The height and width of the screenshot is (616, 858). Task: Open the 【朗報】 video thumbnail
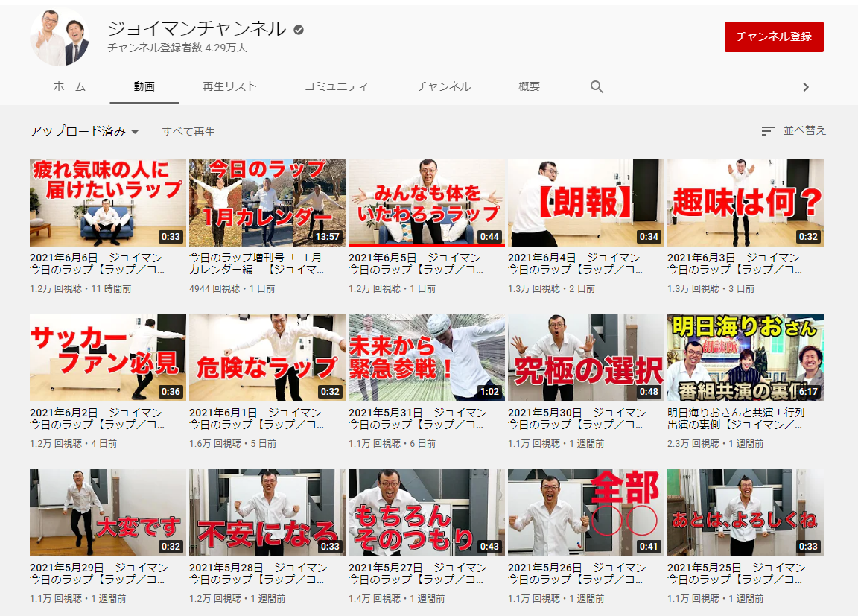pyautogui.click(x=585, y=203)
